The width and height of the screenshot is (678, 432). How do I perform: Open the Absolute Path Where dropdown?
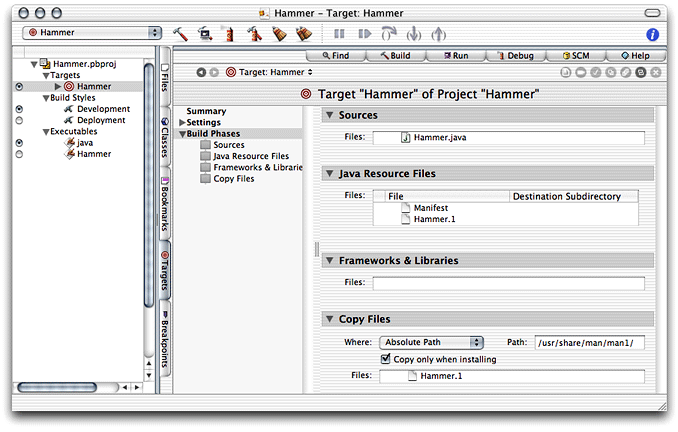pyautogui.click(x=431, y=342)
